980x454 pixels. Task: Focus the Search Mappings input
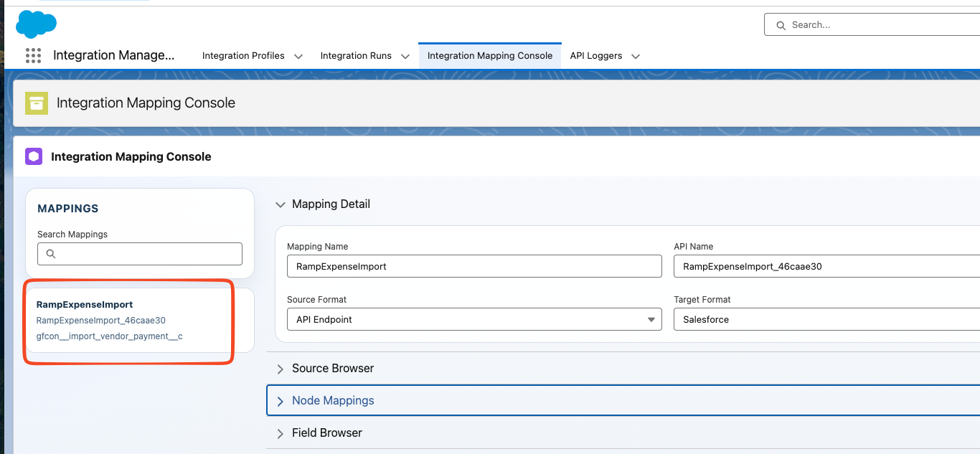[x=140, y=254]
